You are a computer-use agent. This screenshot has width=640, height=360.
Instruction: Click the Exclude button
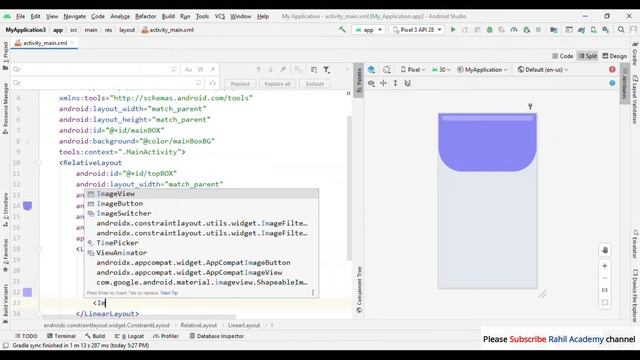(x=315, y=84)
